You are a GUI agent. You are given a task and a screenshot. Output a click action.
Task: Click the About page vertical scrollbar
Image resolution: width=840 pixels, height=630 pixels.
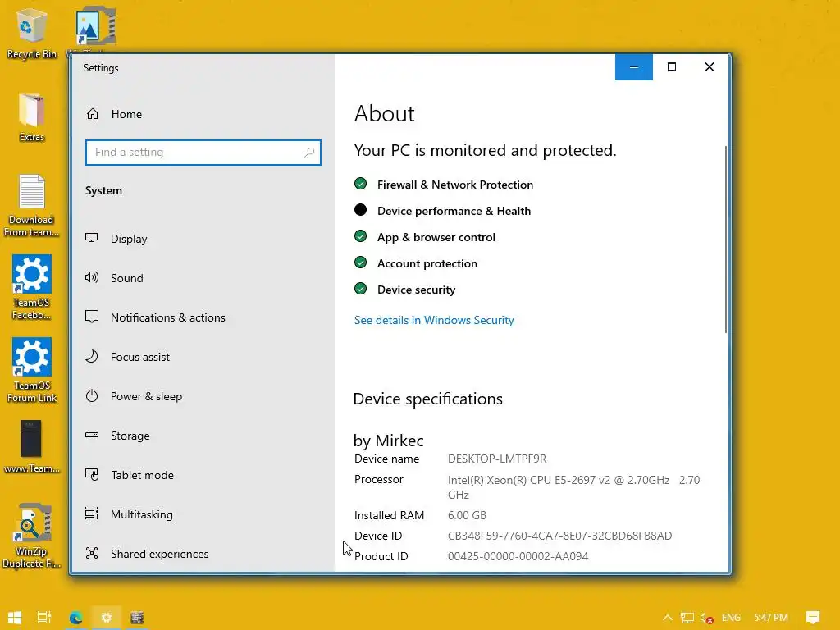(726, 239)
